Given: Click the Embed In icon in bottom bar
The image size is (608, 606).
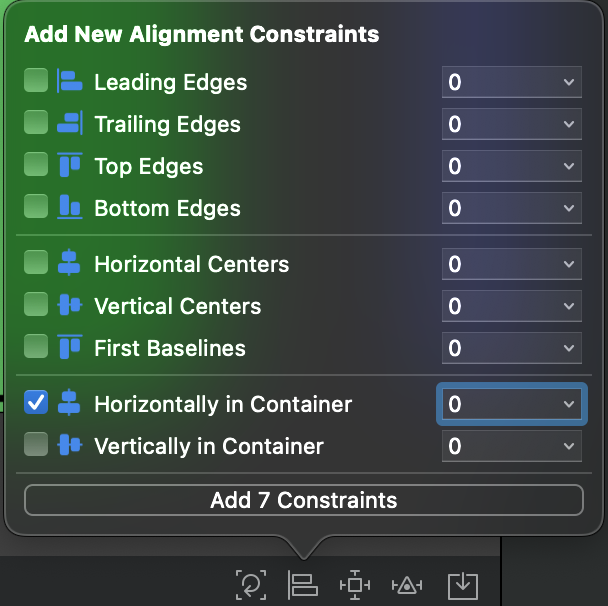Looking at the screenshot, I should [x=461, y=583].
